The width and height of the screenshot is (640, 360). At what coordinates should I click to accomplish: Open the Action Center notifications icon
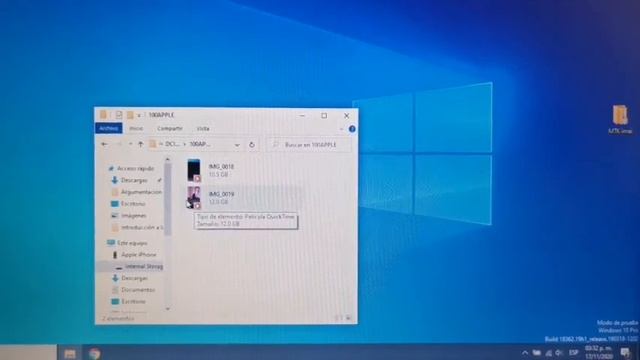pyautogui.click(x=625, y=353)
